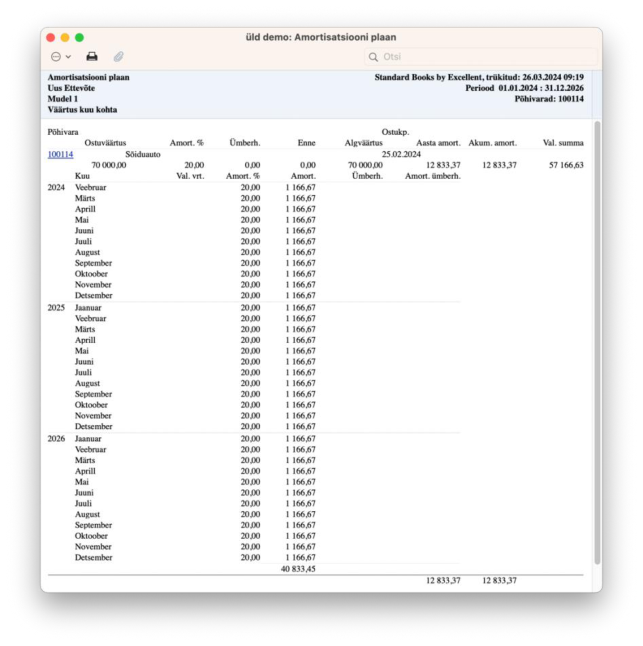This screenshot has height=646, width=643.
Task: Click the 'Ostuväärtus' column header
Action: (105, 143)
